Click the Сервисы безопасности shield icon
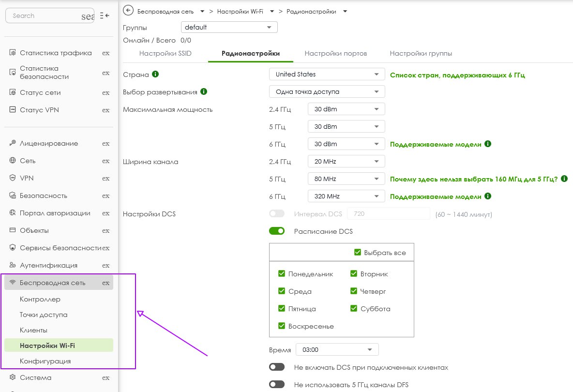 13,248
